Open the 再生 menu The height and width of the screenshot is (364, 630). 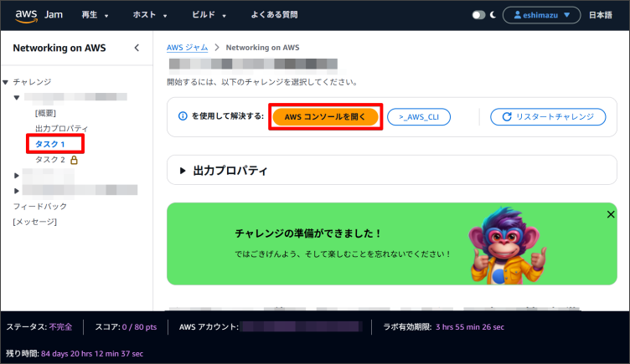(95, 15)
